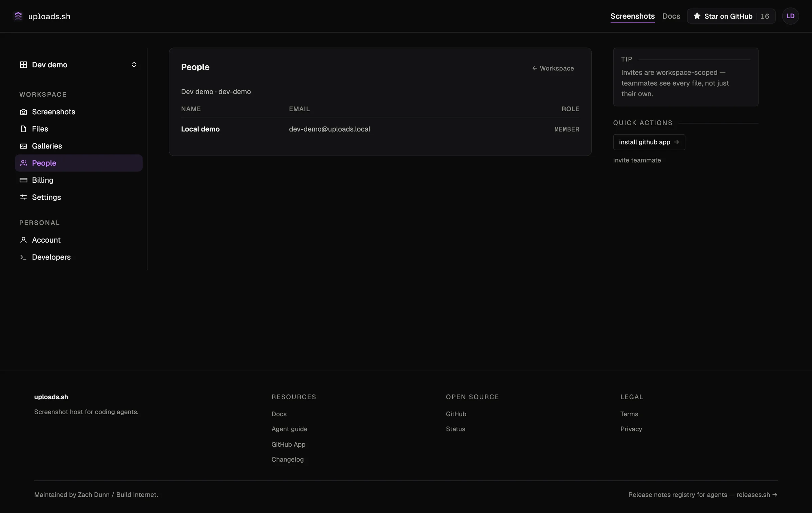Click the Billing card icon
Viewport: 812px width, 513px height.
pos(23,180)
